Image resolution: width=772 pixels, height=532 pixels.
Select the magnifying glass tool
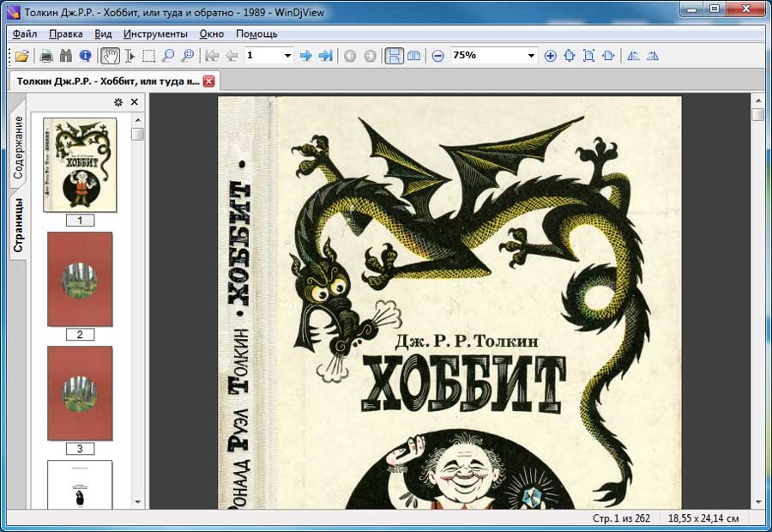[168, 56]
